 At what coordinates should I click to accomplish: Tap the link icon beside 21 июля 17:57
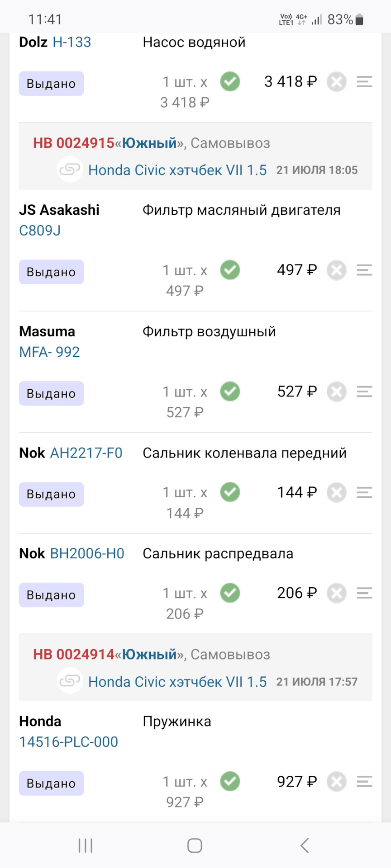70,681
